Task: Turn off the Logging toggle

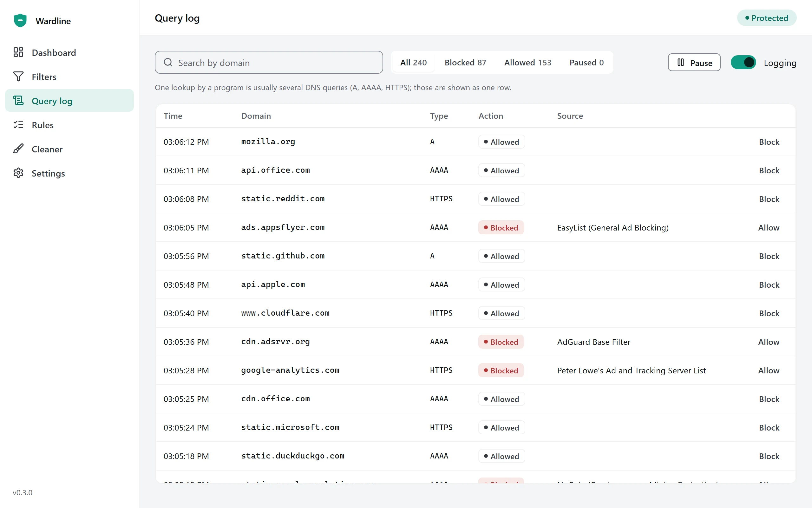Action: [743, 63]
